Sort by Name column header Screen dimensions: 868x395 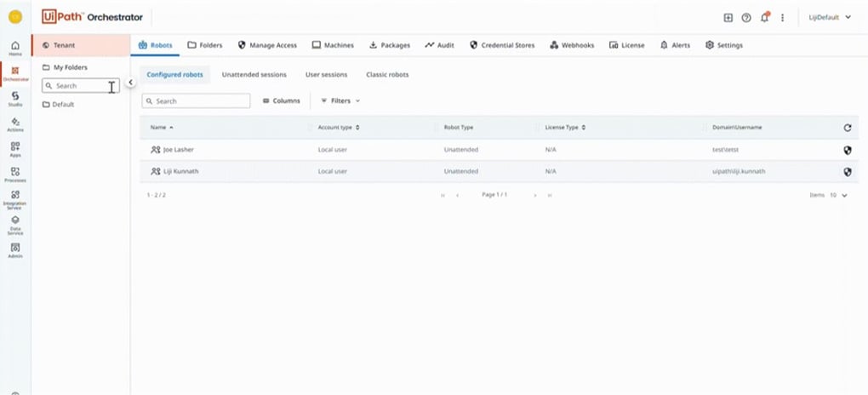click(162, 128)
